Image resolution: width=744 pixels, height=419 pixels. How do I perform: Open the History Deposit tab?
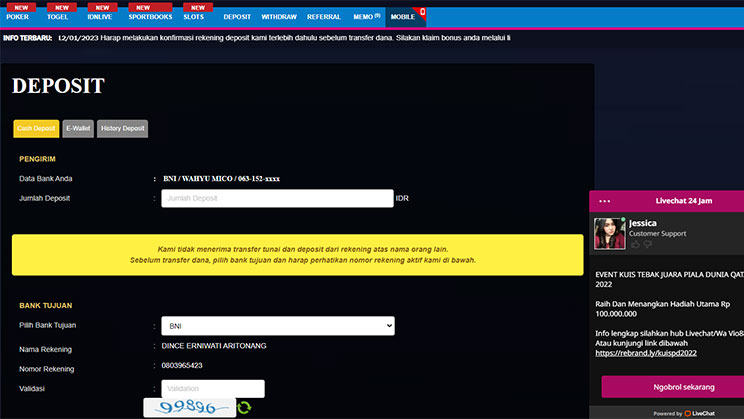tap(122, 129)
